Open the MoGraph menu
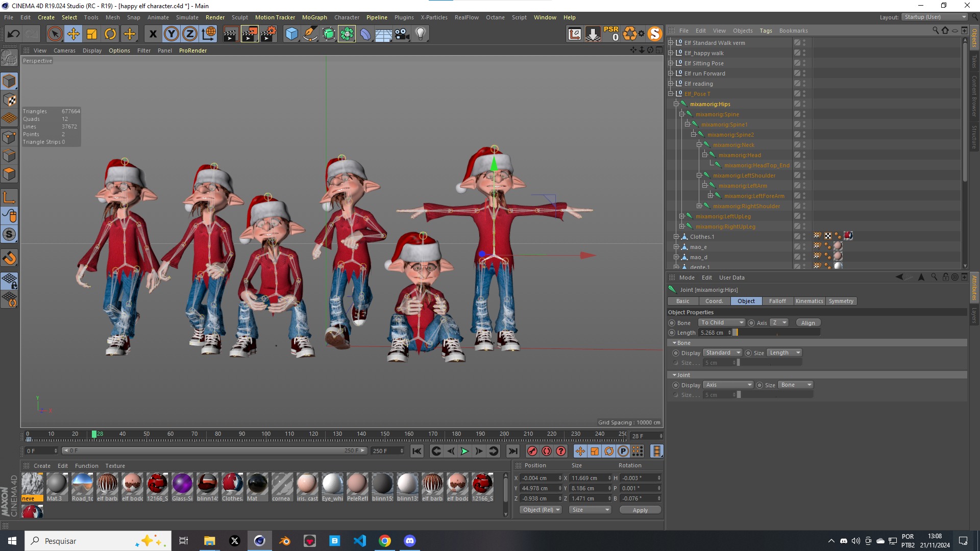The width and height of the screenshot is (980, 551). click(314, 17)
